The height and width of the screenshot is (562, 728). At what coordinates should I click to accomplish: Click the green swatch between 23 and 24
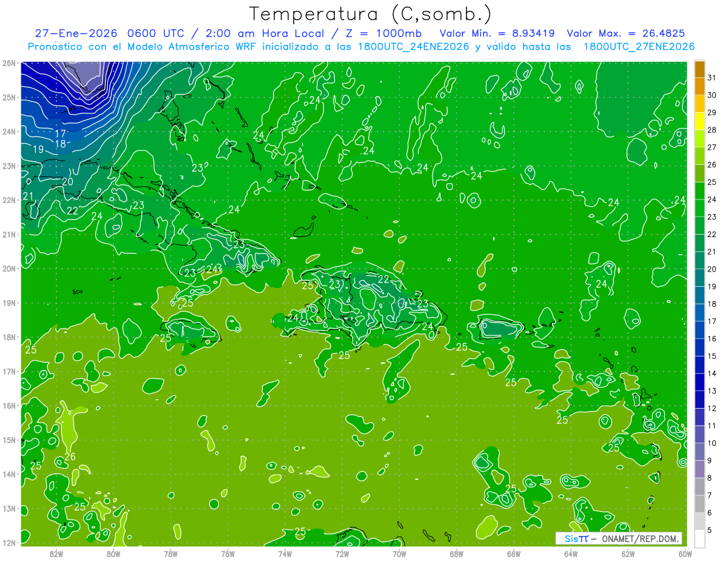pyautogui.click(x=699, y=209)
